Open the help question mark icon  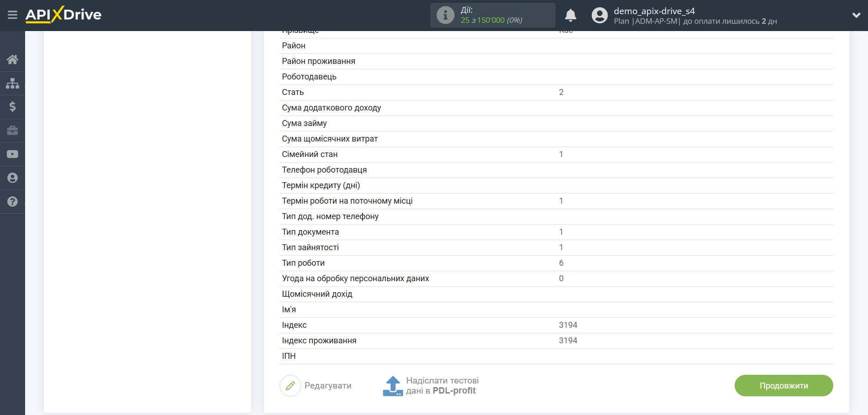point(12,202)
